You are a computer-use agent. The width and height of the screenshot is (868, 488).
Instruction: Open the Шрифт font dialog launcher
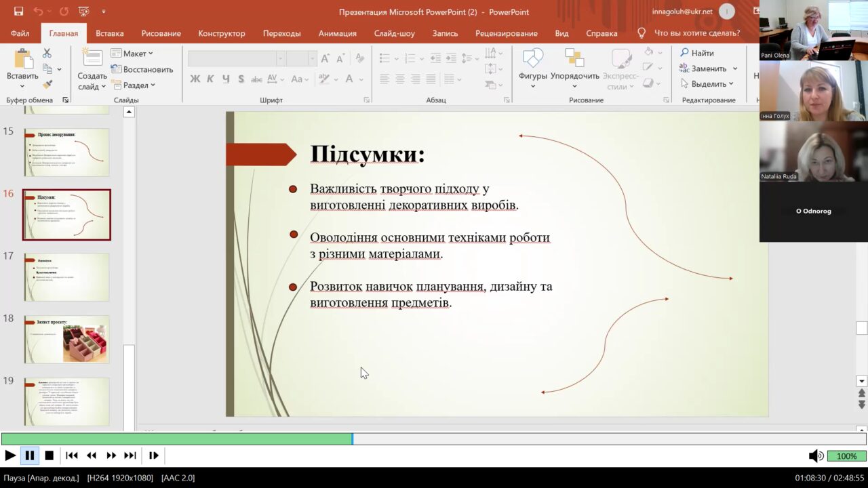coord(366,100)
